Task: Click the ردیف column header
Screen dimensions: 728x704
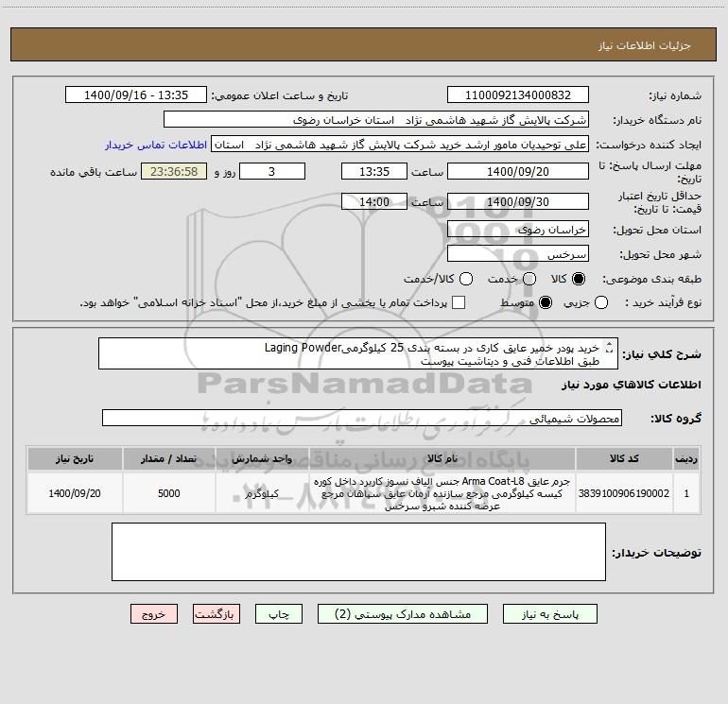Action: pyautogui.click(x=686, y=459)
